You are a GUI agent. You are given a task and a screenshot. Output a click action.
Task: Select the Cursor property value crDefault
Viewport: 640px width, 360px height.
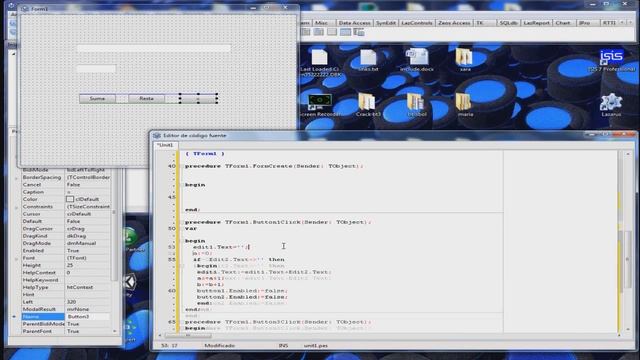87,214
